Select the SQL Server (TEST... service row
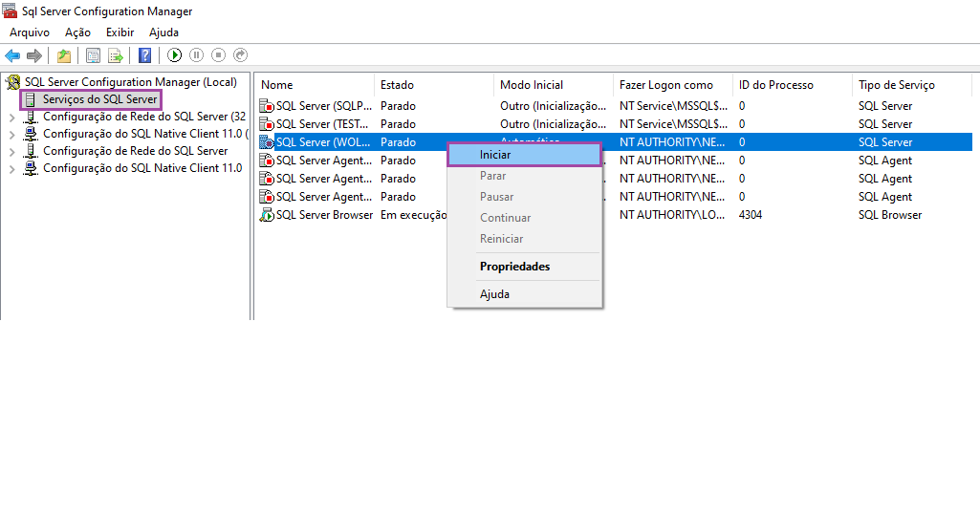 (x=616, y=124)
